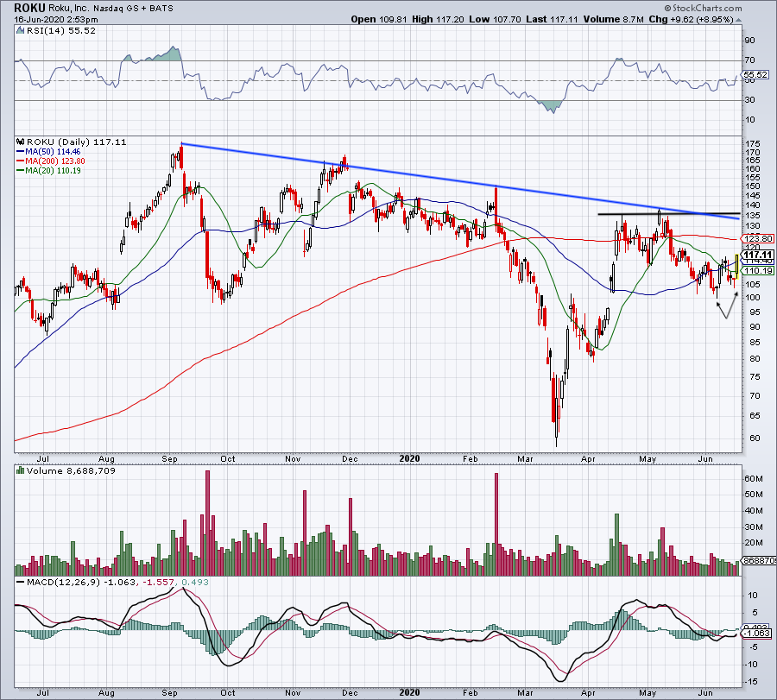Click the Volume 8.7M header value
Image resolution: width=777 pixels, height=700 pixels.
click(614, 19)
